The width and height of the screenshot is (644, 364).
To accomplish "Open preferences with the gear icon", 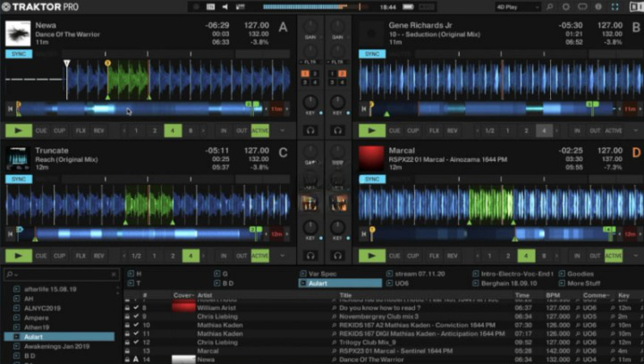I will click(x=566, y=6).
